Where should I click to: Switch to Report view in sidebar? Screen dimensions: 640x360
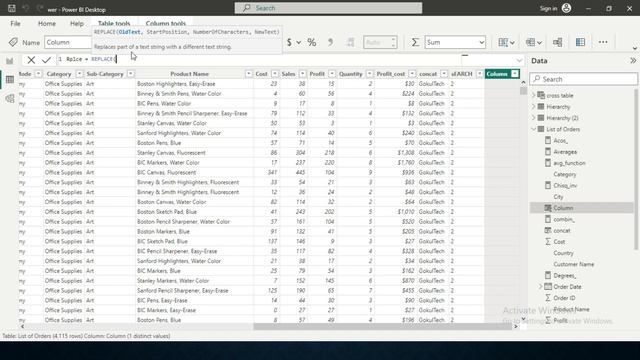[9, 61]
